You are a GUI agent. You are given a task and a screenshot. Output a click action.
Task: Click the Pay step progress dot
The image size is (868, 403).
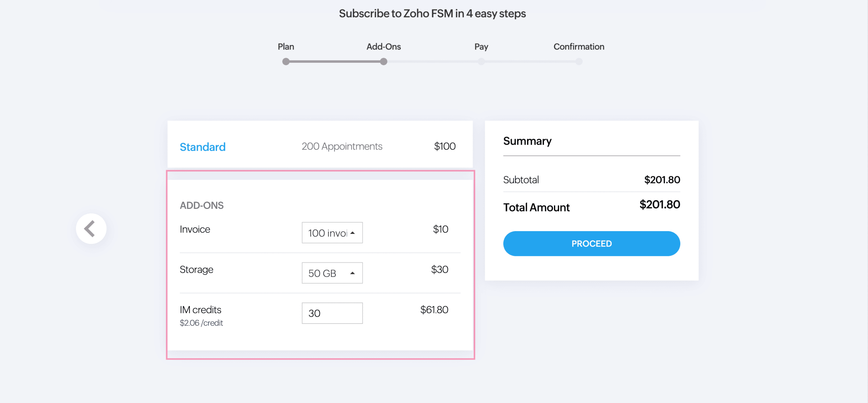pyautogui.click(x=481, y=61)
